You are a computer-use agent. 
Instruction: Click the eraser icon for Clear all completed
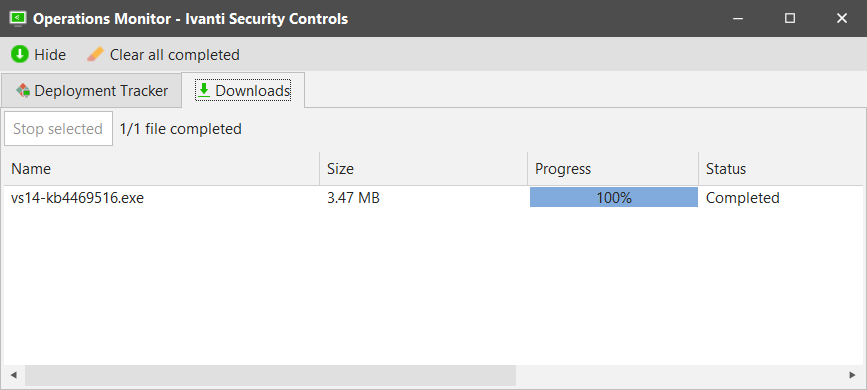95,54
